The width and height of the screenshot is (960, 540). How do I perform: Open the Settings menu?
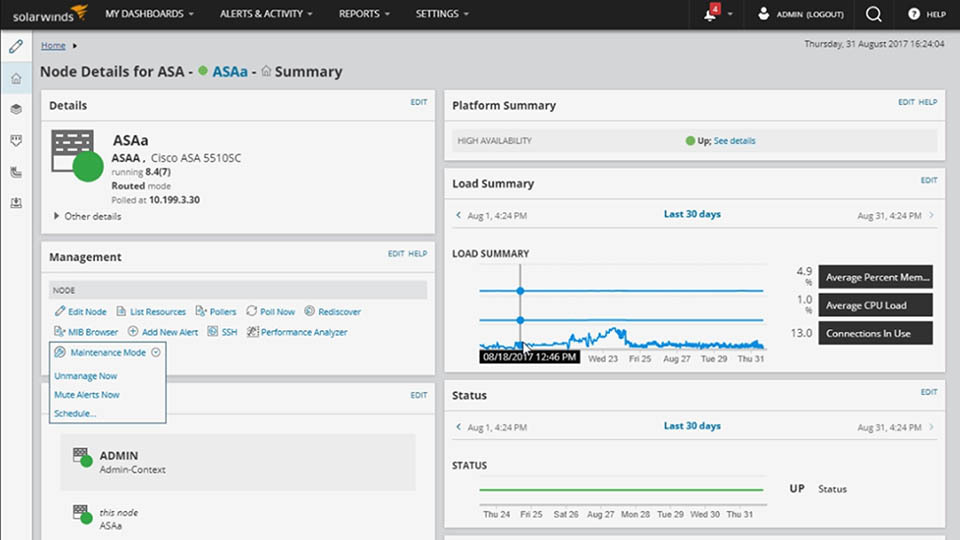[x=442, y=13]
